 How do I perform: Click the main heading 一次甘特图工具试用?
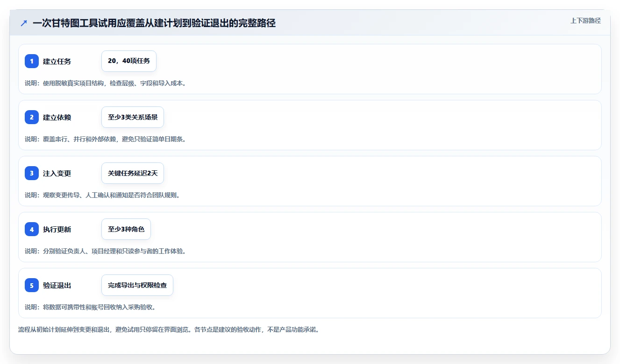(x=154, y=23)
